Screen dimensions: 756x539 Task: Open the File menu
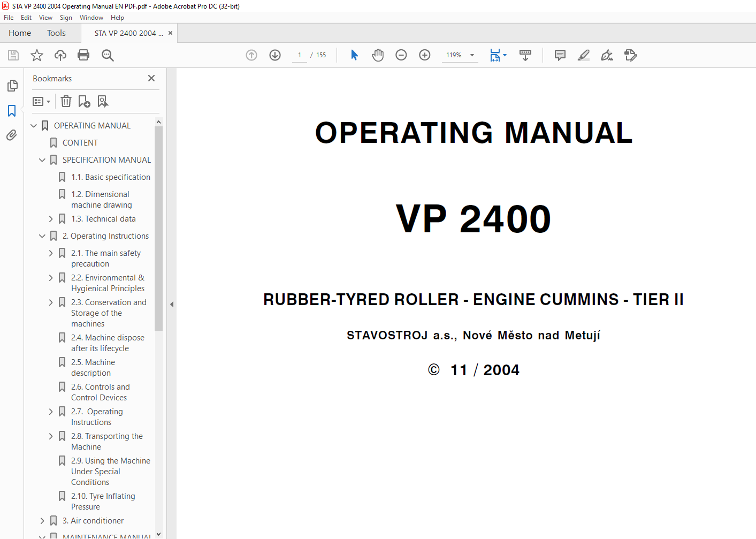coord(9,18)
